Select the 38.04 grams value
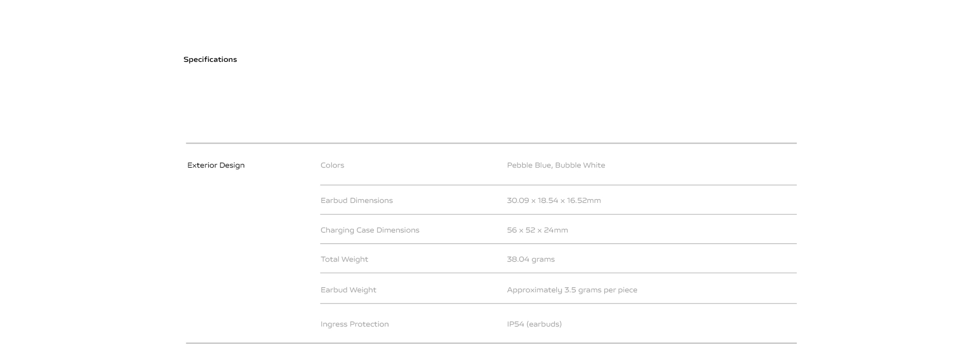 tap(531, 259)
